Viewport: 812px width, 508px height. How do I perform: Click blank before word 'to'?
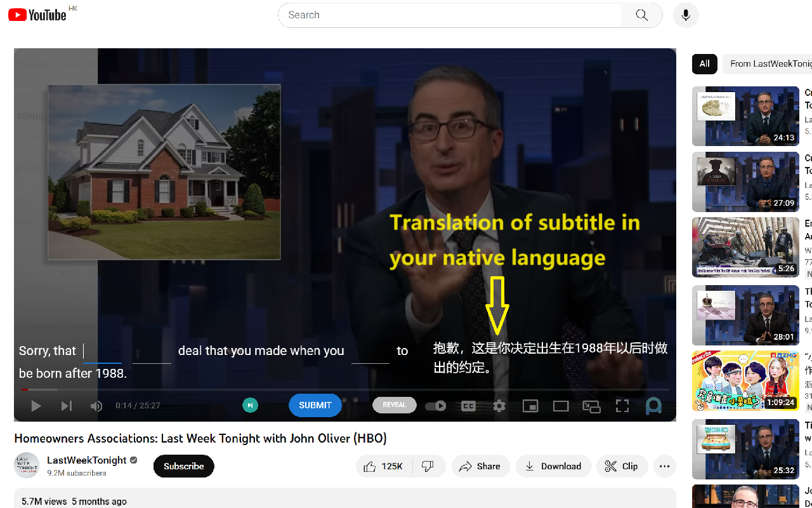(x=370, y=351)
